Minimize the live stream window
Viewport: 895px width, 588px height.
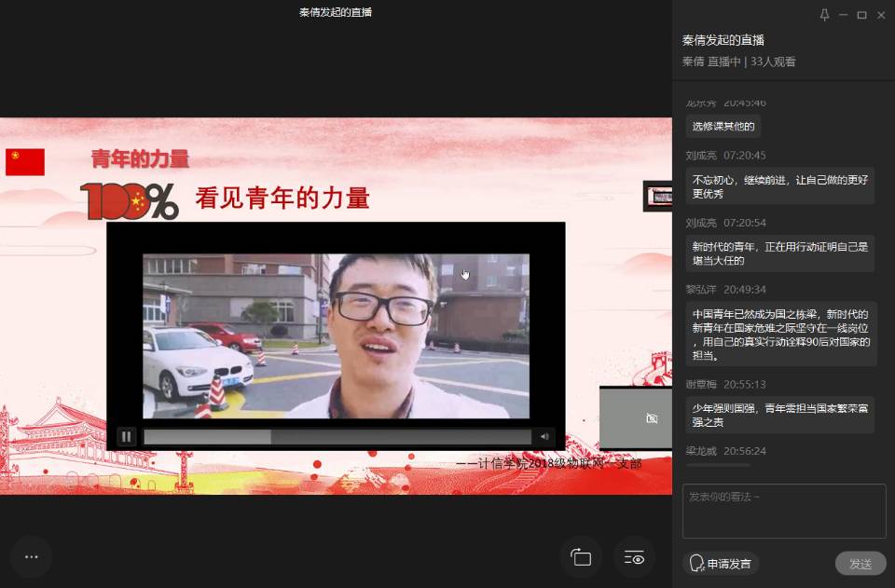click(x=843, y=15)
